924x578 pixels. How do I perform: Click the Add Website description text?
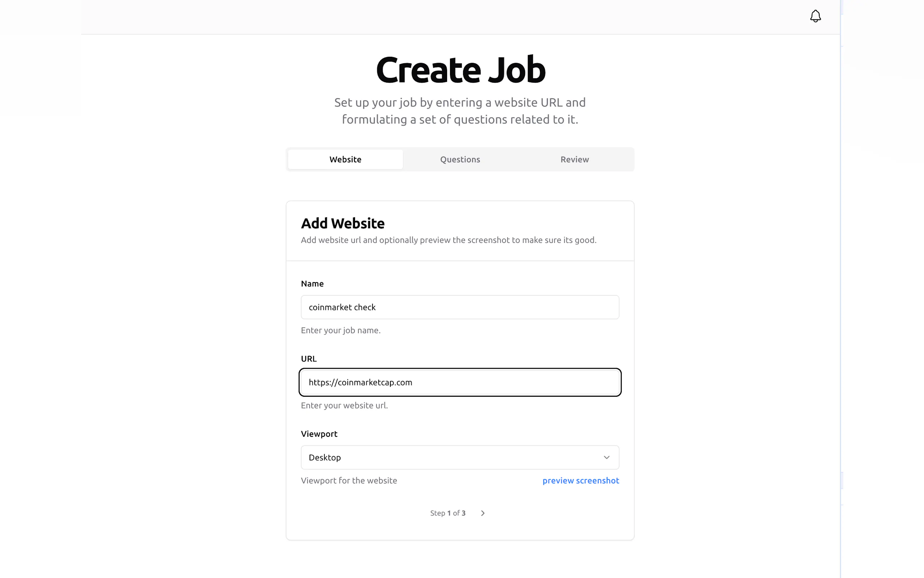click(x=449, y=240)
